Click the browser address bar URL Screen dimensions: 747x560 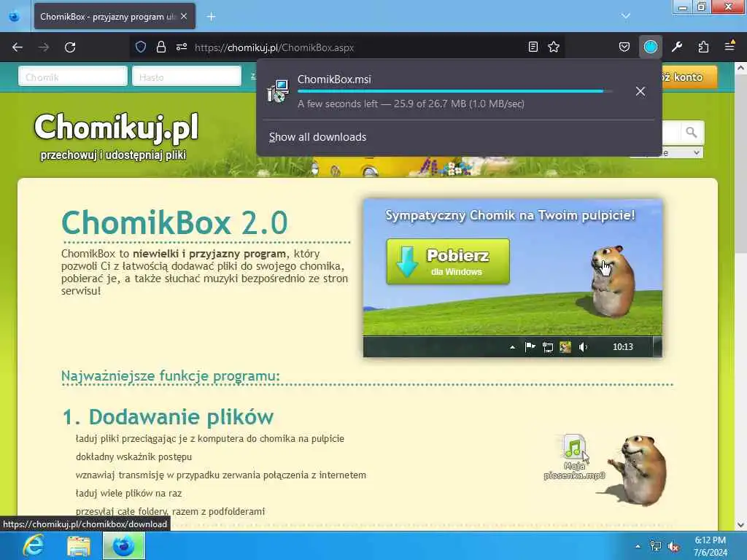click(274, 47)
